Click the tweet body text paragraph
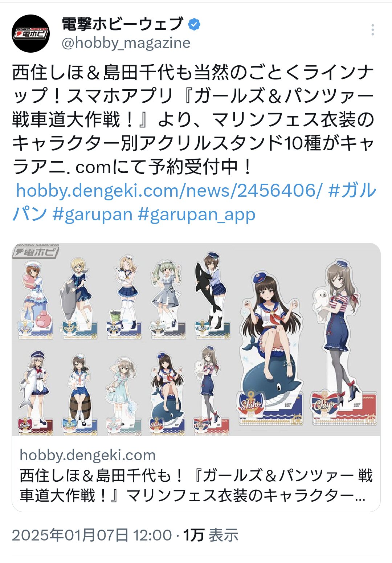 [193, 120]
